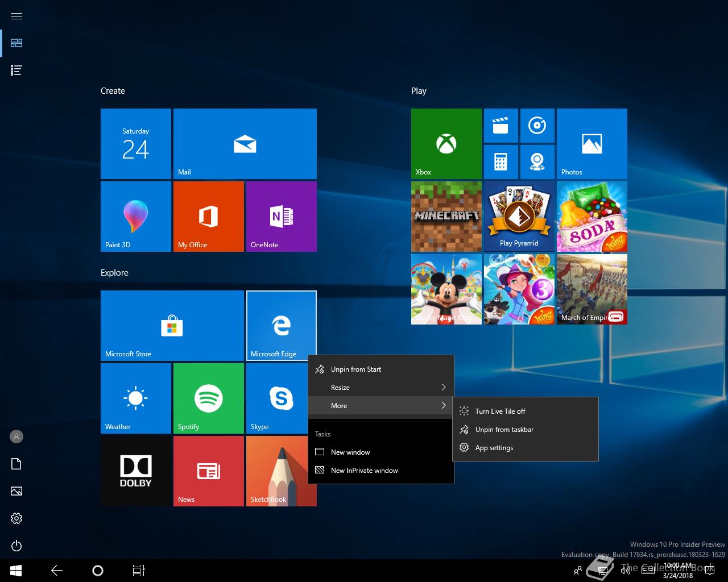
Task: Turn Live Tile off
Action: (x=526, y=411)
